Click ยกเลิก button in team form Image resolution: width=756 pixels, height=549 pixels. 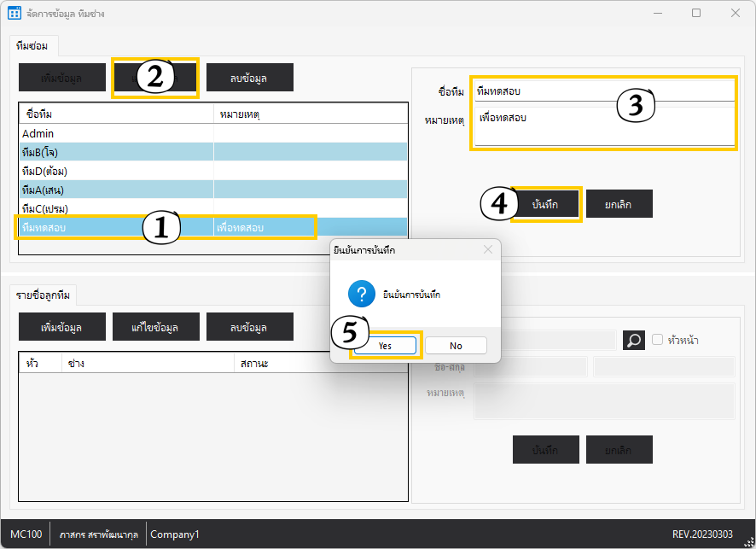pyautogui.click(x=619, y=205)
